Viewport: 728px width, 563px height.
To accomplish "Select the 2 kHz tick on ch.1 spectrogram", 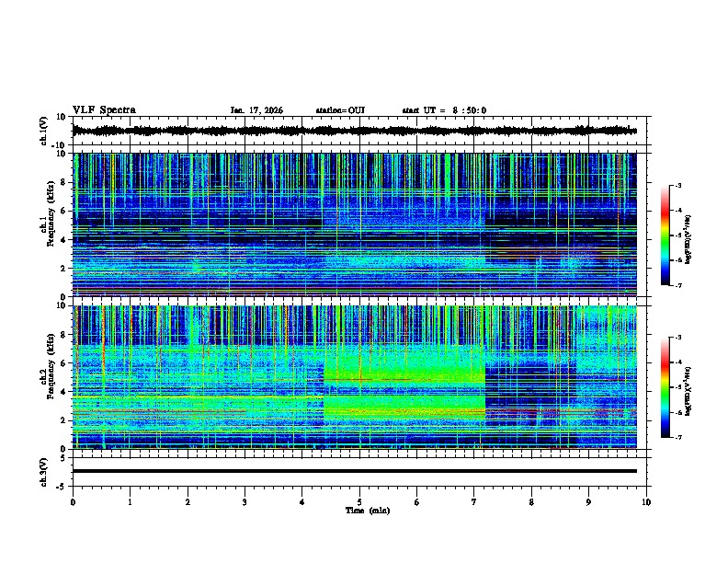I will [x=63, y=269].
